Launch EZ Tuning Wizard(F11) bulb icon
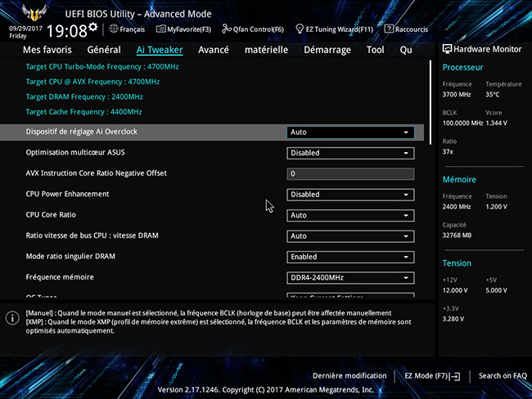Image resolution: width=532 pixels, height=399 pixels. point(298,29)
